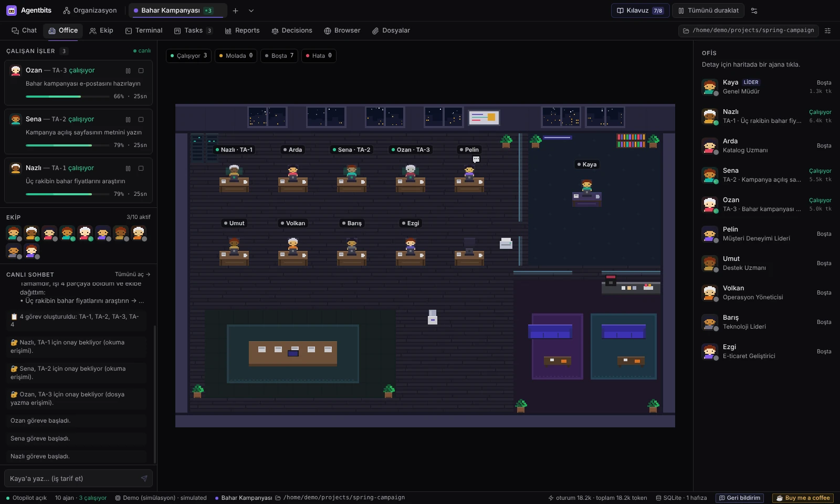Click the Geri bildirim button
Viewport: 840px width, 504px height.
[x=740, y=498]
